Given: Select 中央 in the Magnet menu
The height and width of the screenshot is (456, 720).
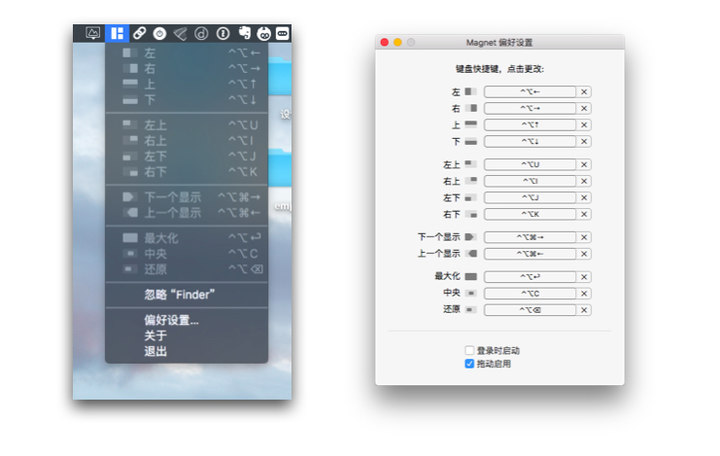Looking at the screenshot, I should (186, 253).
